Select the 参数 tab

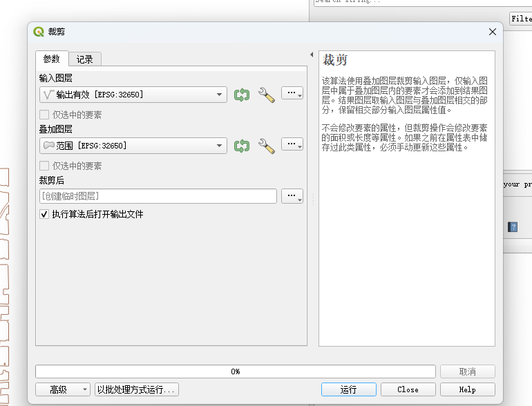pos(52,59)
